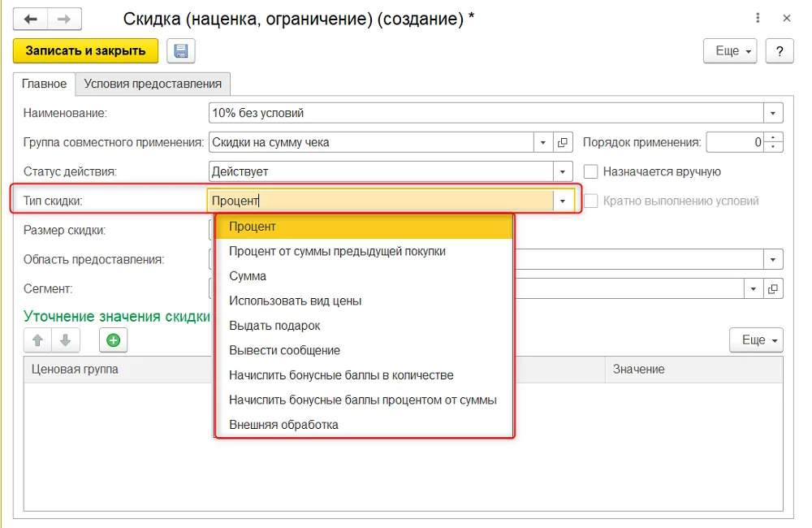This screenshot has height=528, width=812.
Task: Click the Ценовая группа column header
Action: click(x=118, y=370)
